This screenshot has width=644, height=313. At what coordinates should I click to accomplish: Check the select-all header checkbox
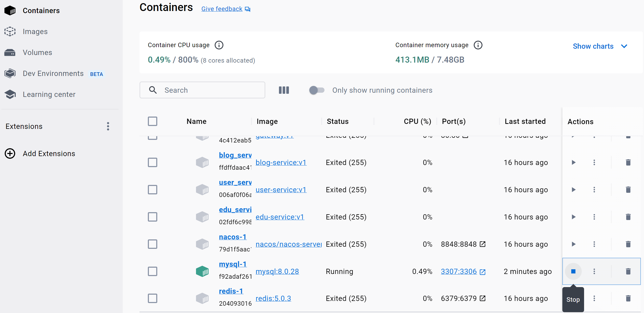pos(153,121)
